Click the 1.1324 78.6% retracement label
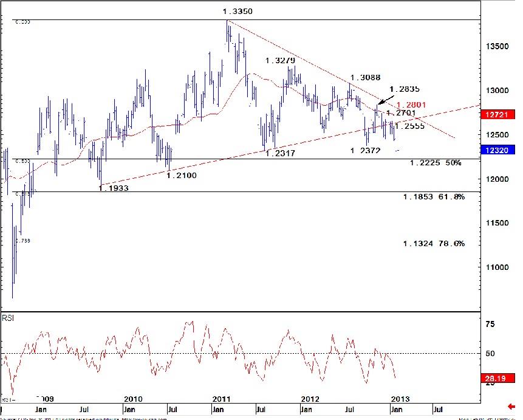 point(434,243)
